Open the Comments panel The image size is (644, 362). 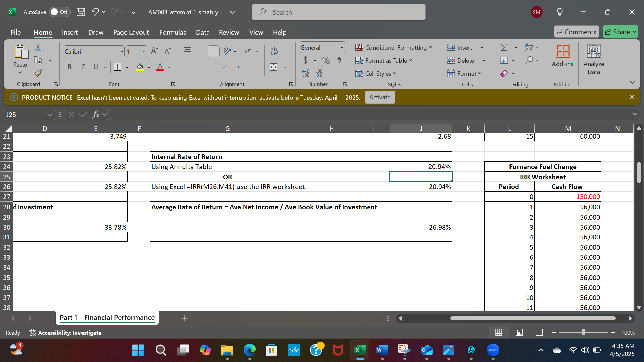tap(576, 32)
